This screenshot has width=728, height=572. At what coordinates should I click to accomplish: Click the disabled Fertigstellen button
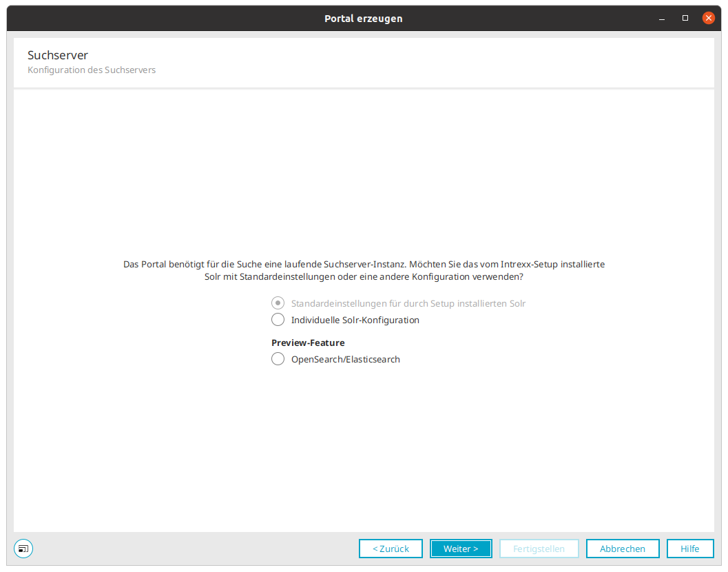[x=539, y=549]
